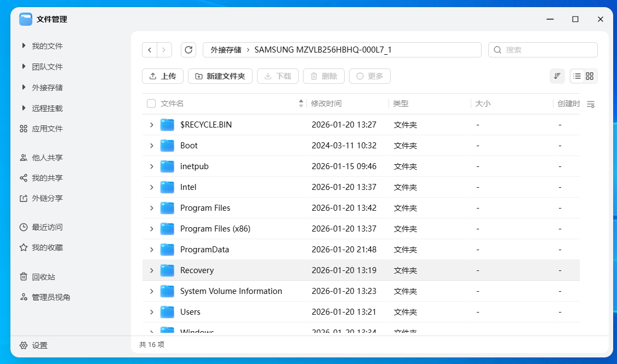The width and height of the screenshot is (617, 364).
Task: Expand the Users folder chevron
Action: pos(152,312)
